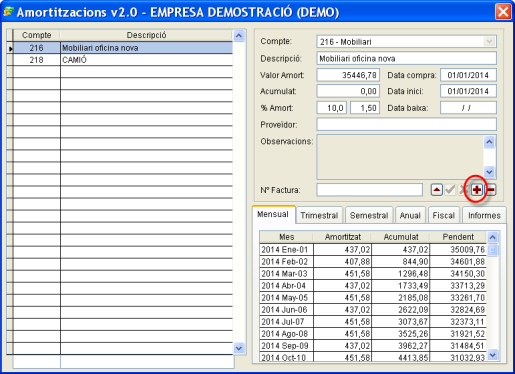
Task: Click the Amortitzat column header
Action: [343, 237]
